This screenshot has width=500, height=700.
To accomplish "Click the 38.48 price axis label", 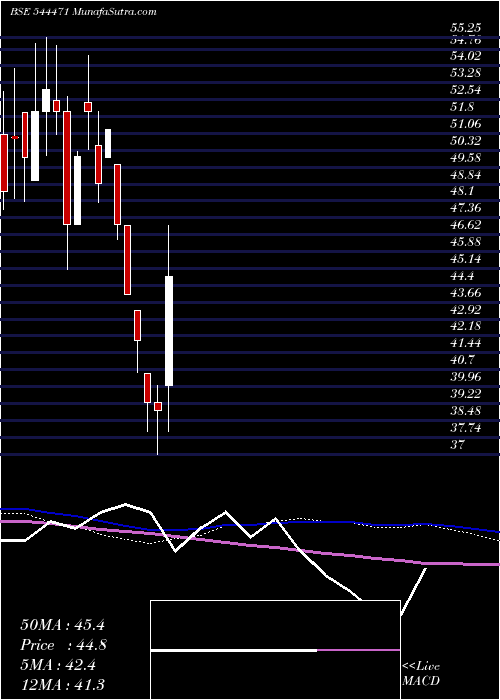I will point(466,412).
